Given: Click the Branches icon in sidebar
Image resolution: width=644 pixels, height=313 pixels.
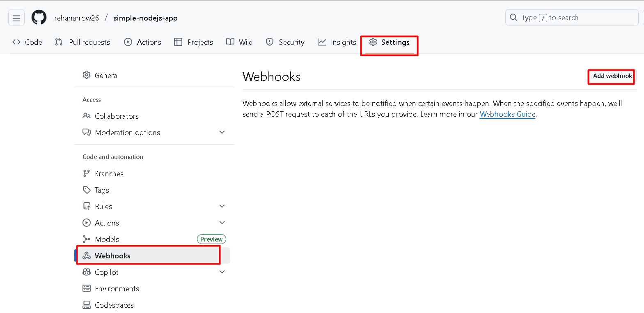Looking at the screenshot, I should click(x=86, y=174).
